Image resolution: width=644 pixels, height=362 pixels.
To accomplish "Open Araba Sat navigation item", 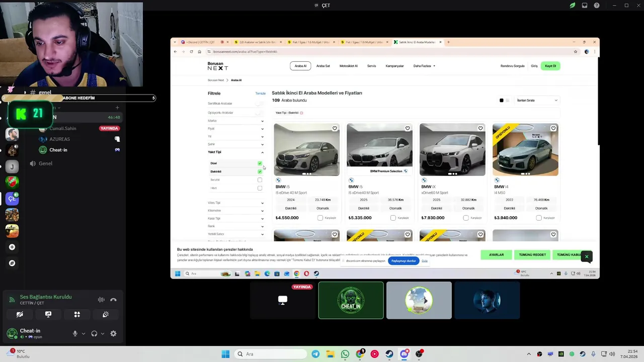I will (x=323, y=66).
